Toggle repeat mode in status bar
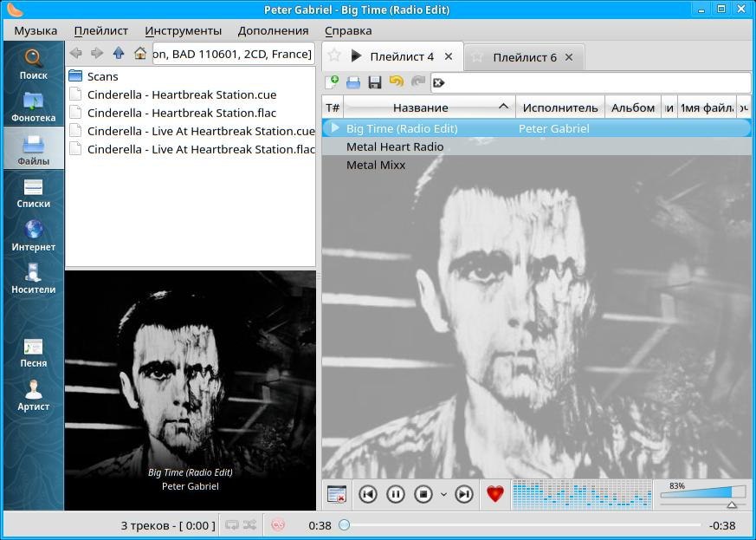This screenshot has height=540, width=756. pos(232,524)
